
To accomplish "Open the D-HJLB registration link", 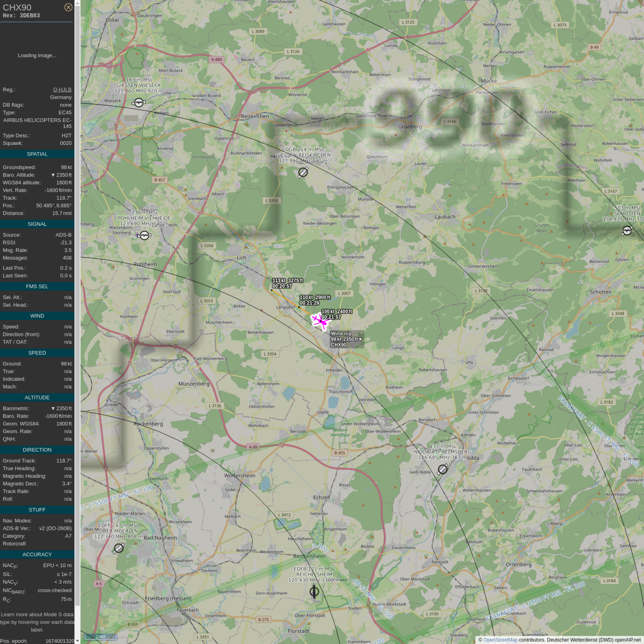I will [x=62, y=89].
